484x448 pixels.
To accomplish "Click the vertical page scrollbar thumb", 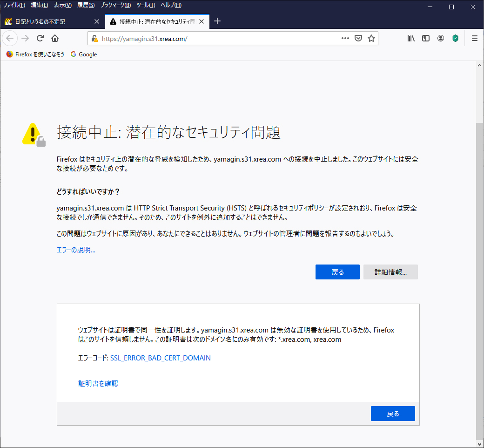I will [x=480, y=279].
